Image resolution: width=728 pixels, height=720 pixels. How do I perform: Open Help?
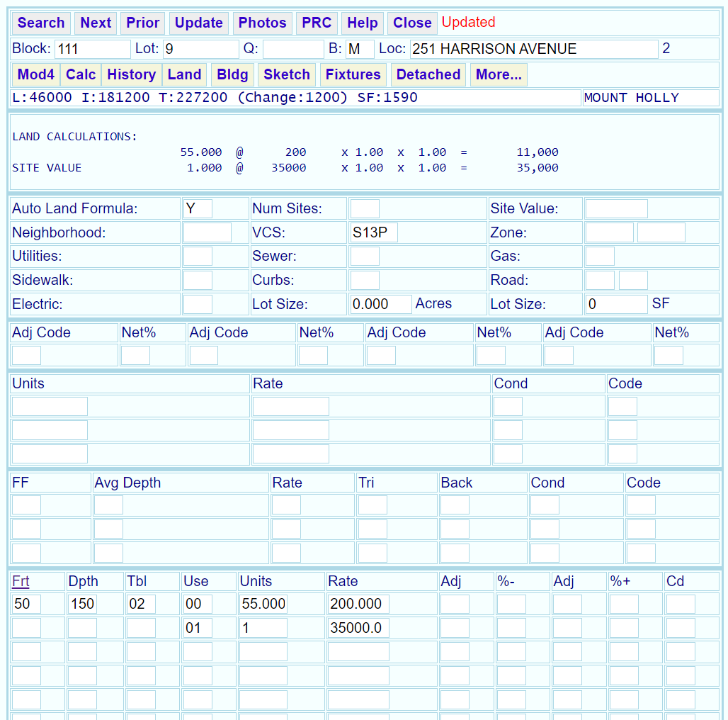tap(362, 23)
